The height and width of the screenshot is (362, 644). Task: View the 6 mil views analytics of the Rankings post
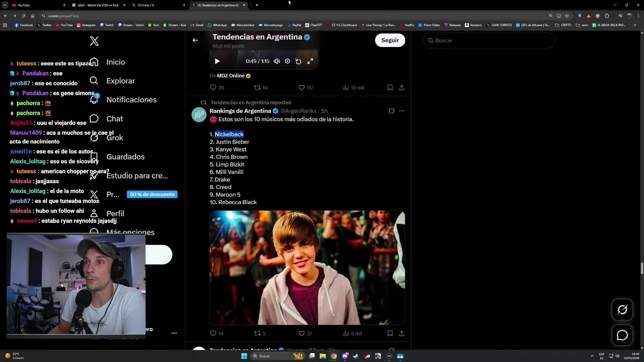(352, 333)
